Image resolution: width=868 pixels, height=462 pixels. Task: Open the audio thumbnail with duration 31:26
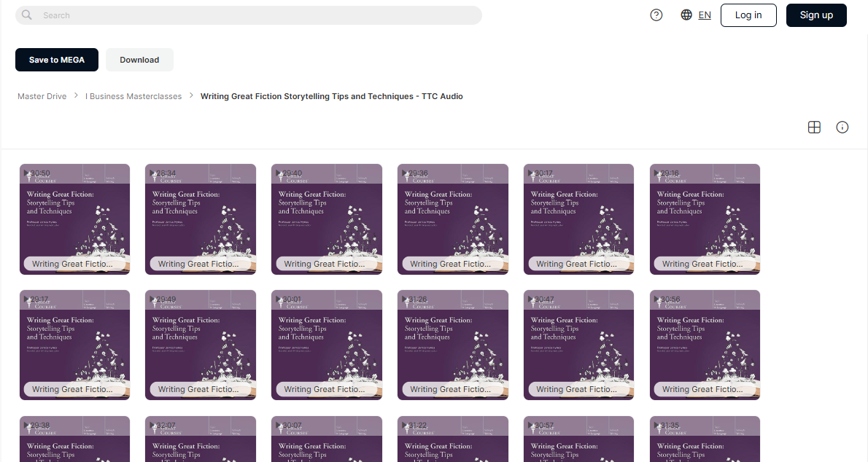(453, 345)
